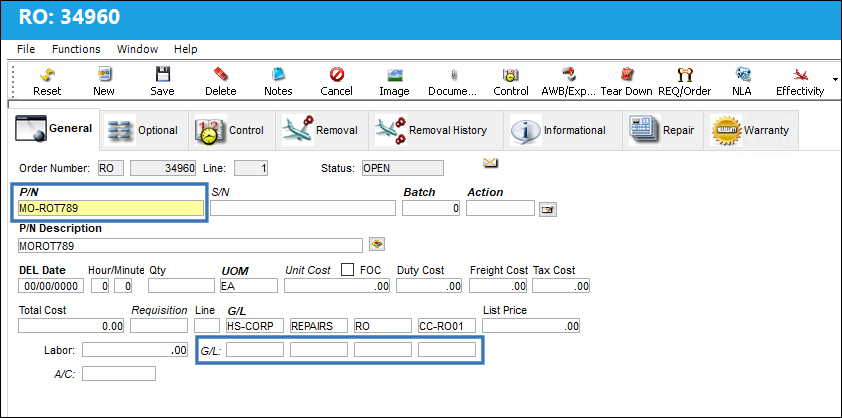Click the List Price field
842x418 pixels.
tap(531, 326)
